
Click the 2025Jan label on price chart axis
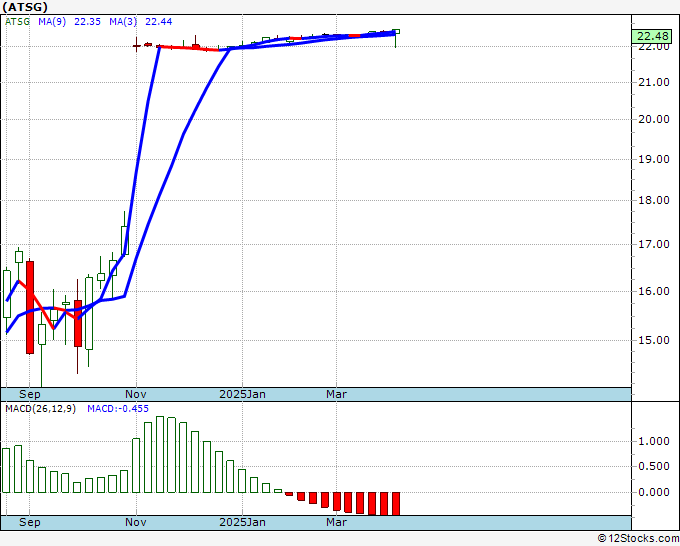click(242, 394)
